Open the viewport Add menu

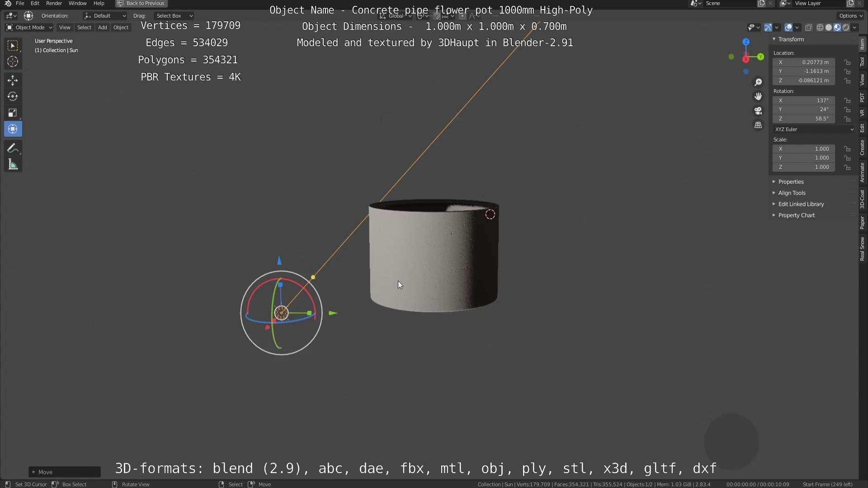103,28
